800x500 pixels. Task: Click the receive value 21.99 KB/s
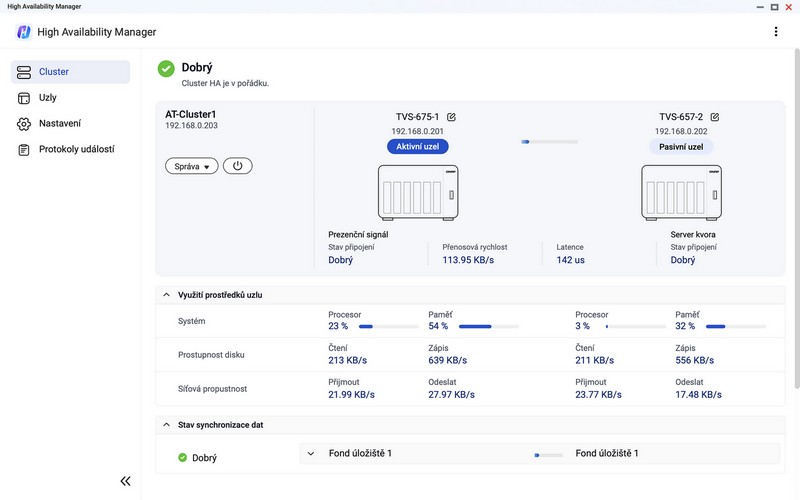(351, 394)
